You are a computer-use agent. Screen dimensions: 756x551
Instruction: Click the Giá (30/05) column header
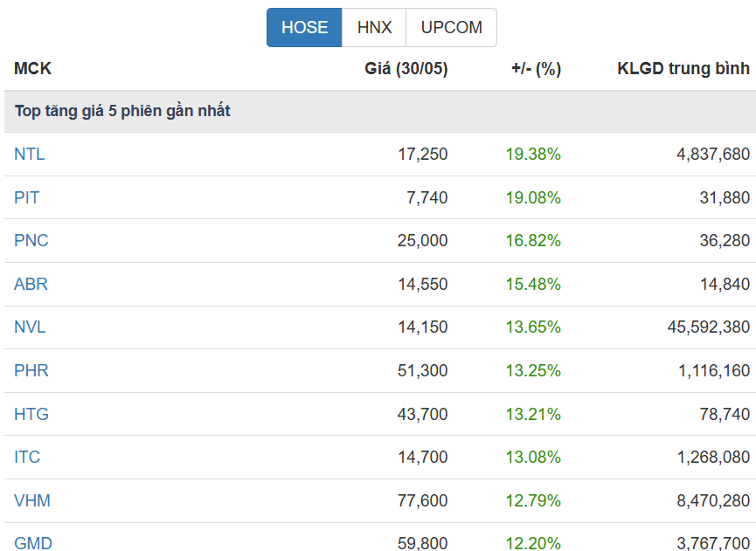406,68
